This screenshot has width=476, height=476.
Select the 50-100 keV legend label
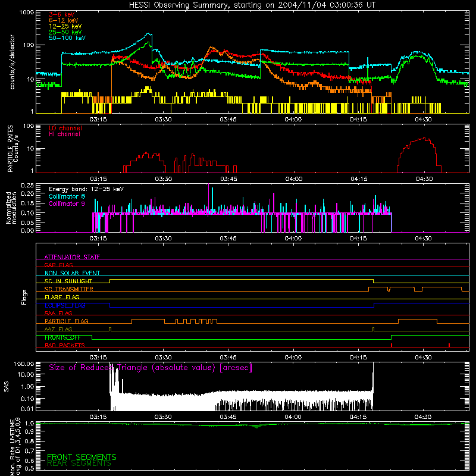coord(67,38)
